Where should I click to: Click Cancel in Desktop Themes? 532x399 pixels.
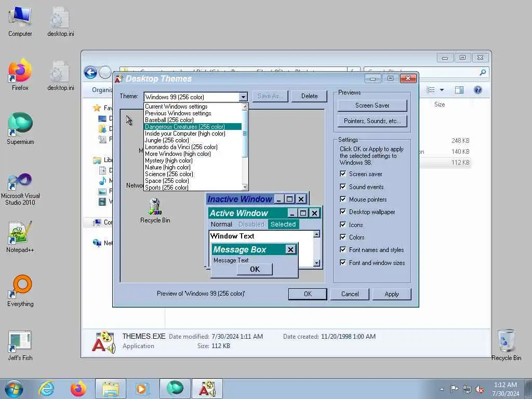[x=350, y=294]
